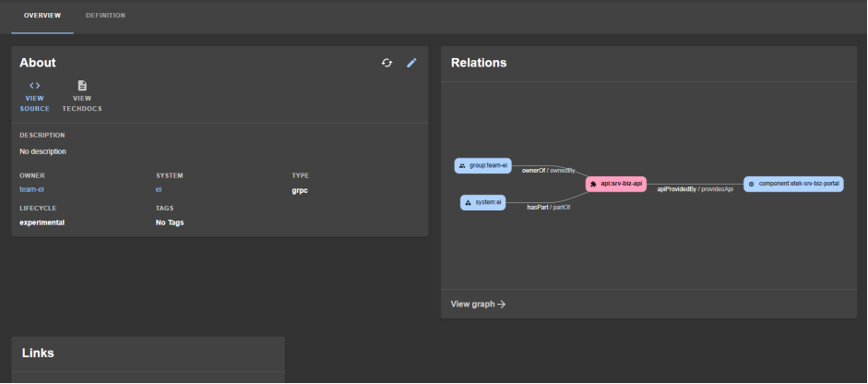868x384 pixels.
Task: Select the component:etek-srv-biz-portal node label
Action: 799,184
